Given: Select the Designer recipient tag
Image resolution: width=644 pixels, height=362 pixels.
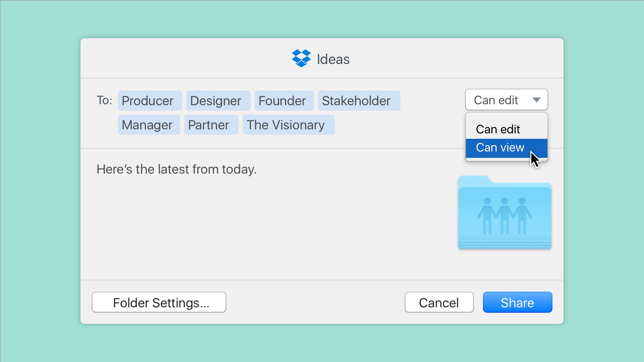Looking at the screenshot, I should pos(215,101).
